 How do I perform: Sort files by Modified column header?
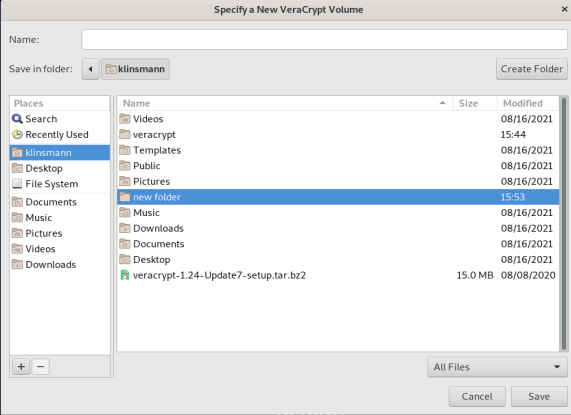click(527, 103)
